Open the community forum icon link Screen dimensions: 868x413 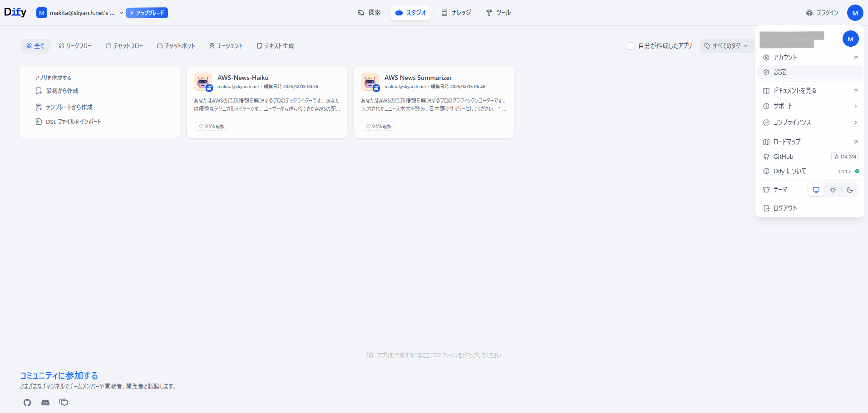[64, 403]
